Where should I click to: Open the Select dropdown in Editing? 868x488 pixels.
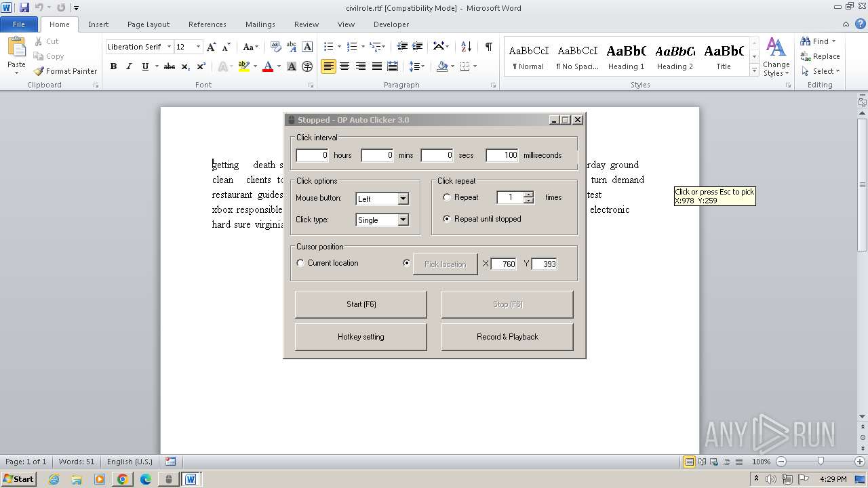[x=837, y=71]
